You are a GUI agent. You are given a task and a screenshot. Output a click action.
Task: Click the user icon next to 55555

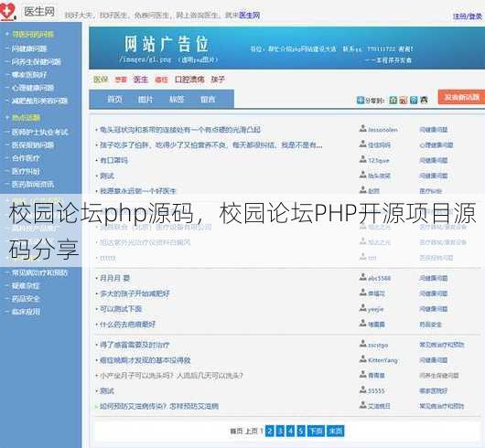pyautogui.click(x=362, y=389)
